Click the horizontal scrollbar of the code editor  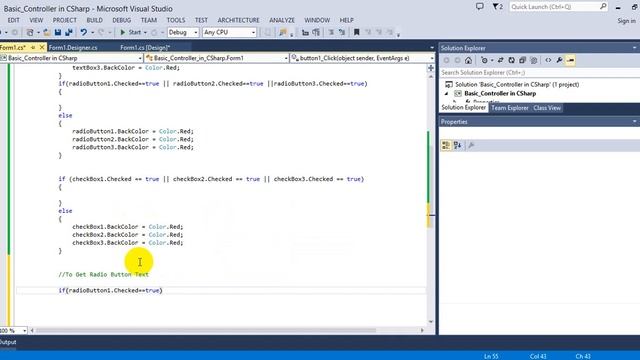pos(206,330)
